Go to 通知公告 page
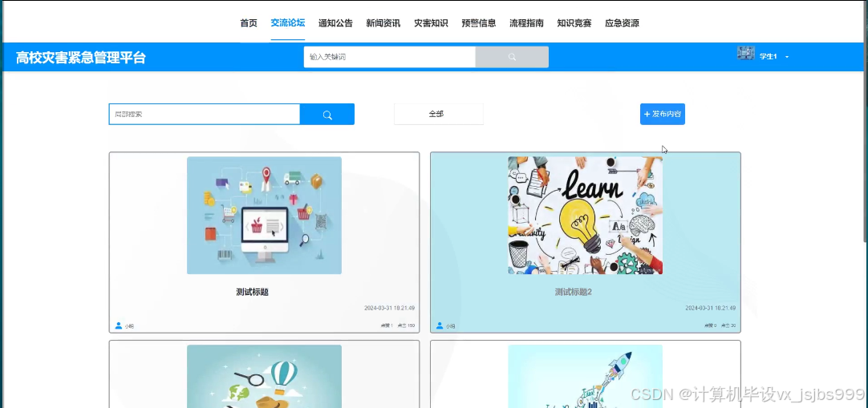Viewport: 868px width, 408px height. tap(335, 23)
